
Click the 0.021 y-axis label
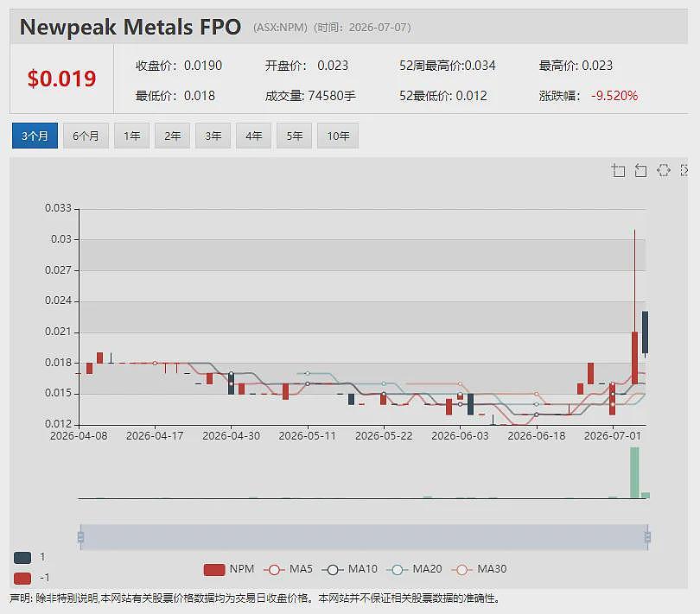tap(58, 332)
